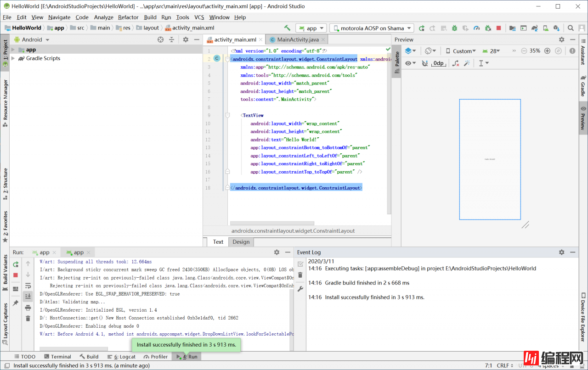Open API level 28 dropdown
Image resolution: width=588 pixels, height=370 pixels.
point(491,51)
